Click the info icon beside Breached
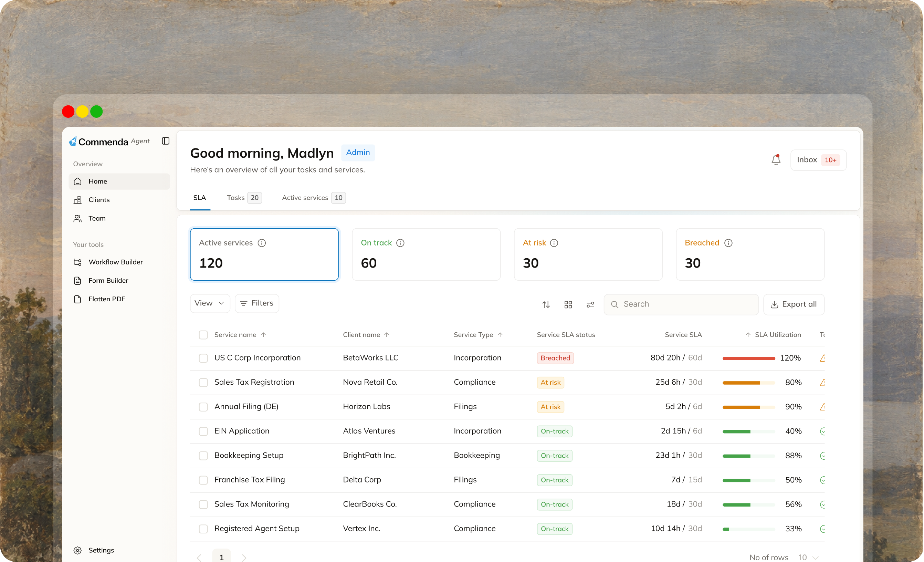The image size is (924, 562). pyautogui.click(x=728, y=243)
